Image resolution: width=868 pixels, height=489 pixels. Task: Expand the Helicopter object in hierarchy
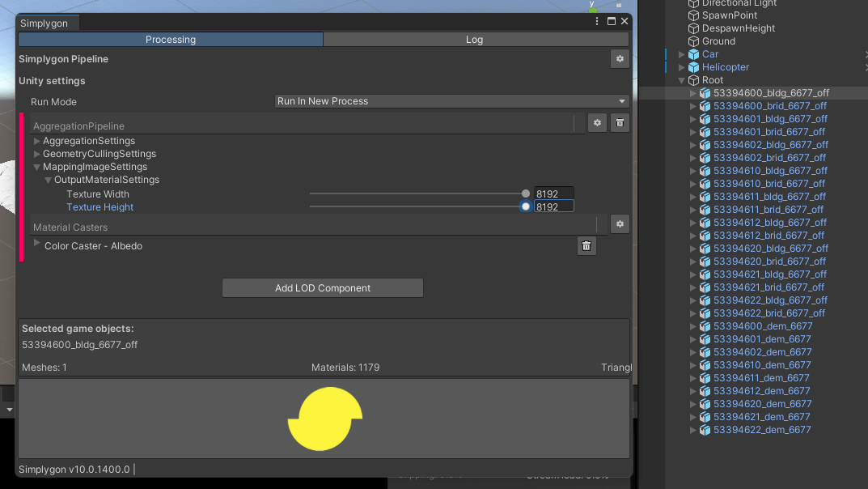tap(681, 67)
